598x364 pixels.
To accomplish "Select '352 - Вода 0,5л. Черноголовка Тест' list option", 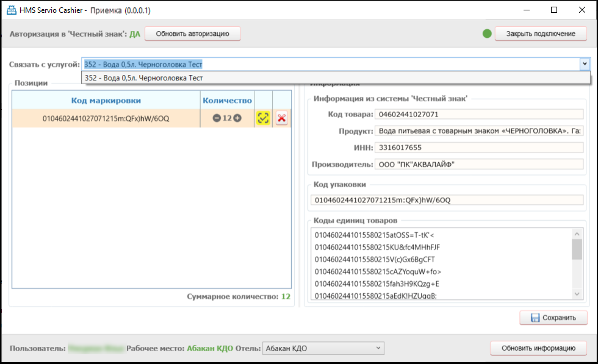I will coord(144,78).
